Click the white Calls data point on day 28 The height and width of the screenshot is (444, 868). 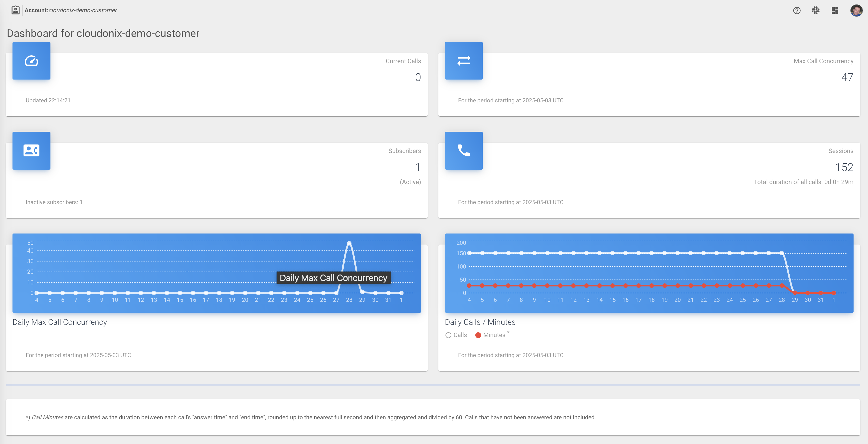[x=781, y=253]
